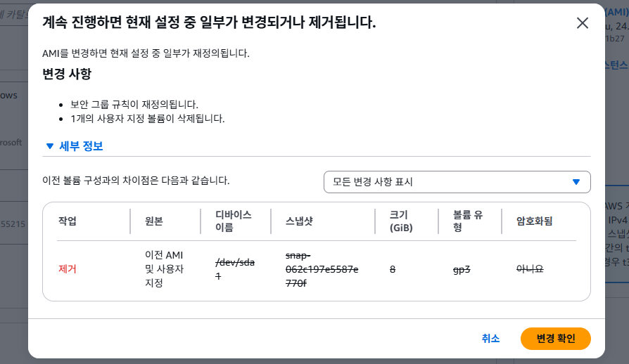Click the 크기 (GiB) column header

point(400,221)
